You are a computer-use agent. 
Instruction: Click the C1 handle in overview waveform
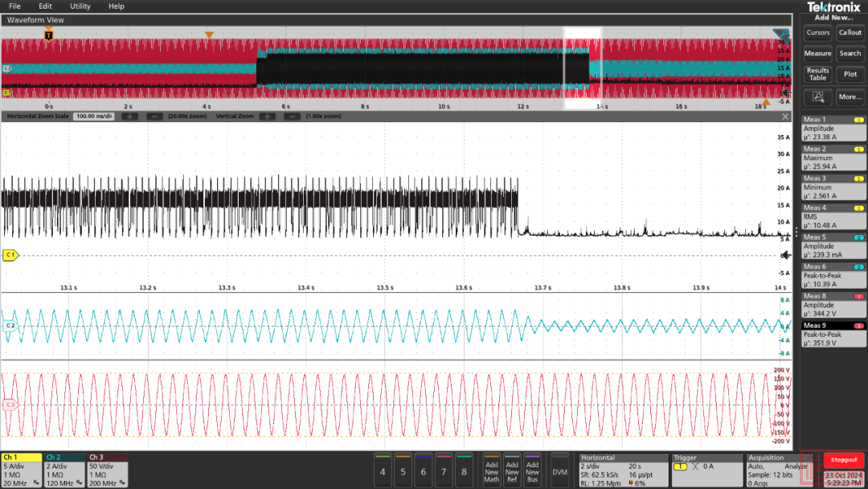(6, 92)
